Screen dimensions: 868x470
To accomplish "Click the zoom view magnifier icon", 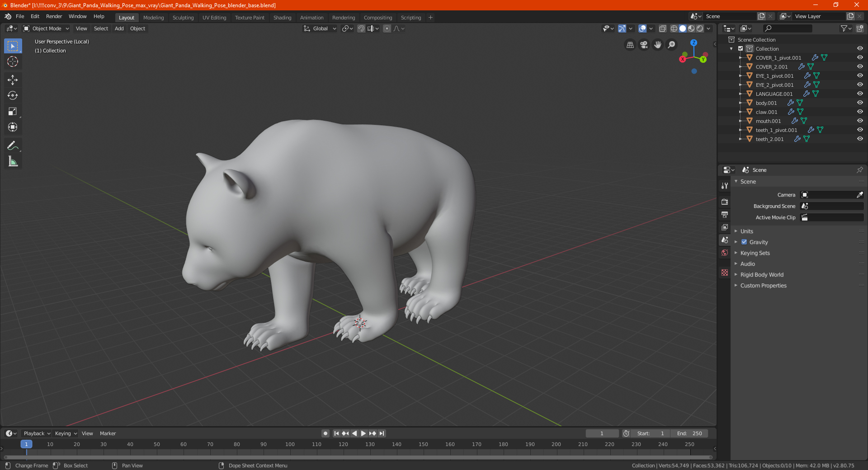I will (x=672, y=45).
